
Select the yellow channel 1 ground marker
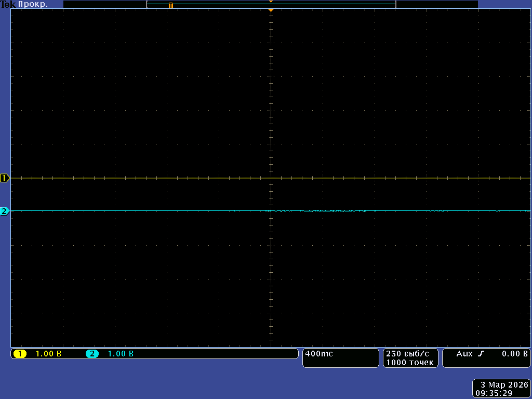(5, 178)
